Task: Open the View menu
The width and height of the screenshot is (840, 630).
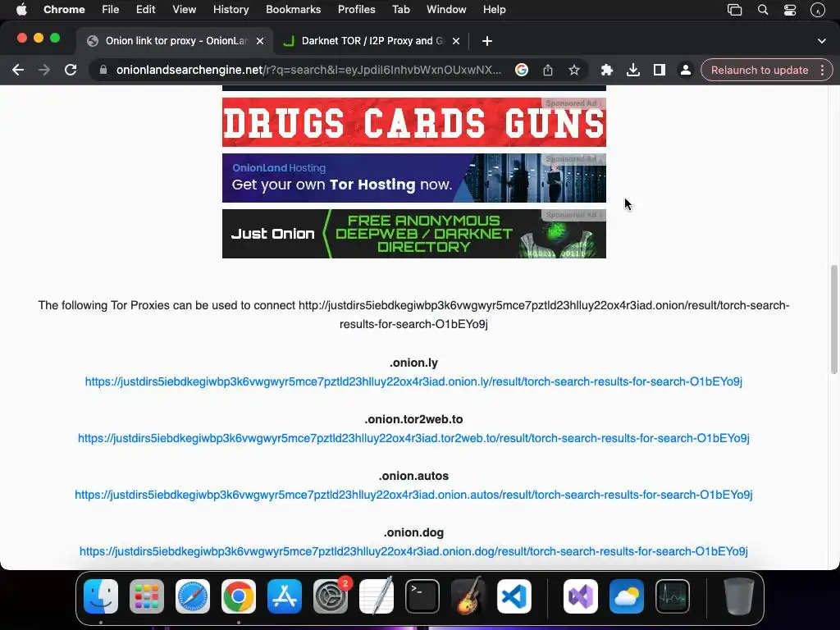Action: pyautogui.click(x=185, y=10)
